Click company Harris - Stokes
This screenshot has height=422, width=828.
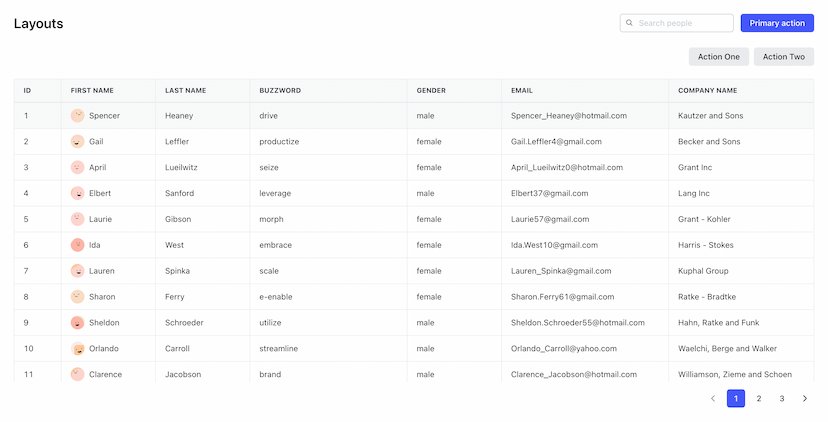point(705,245)
